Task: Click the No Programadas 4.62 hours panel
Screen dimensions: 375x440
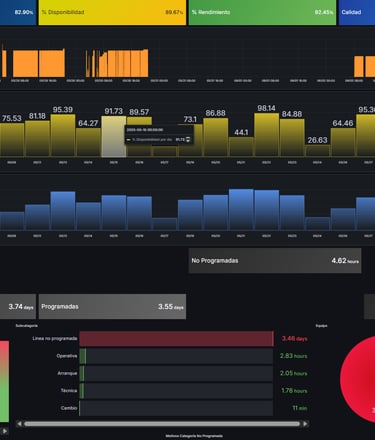Action: pyautogui.click(x=275, y=261)
